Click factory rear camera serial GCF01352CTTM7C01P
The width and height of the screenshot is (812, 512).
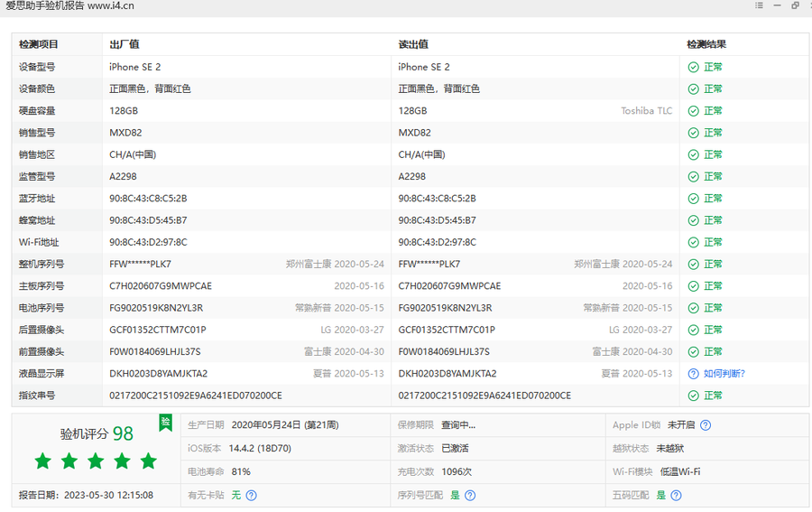tap(157, 330)
